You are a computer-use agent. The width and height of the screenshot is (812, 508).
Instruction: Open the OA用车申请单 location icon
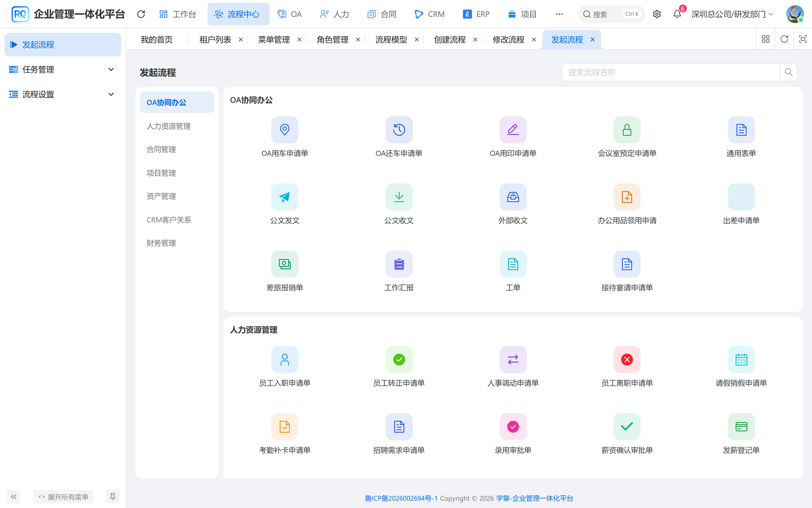coord(284,130)
